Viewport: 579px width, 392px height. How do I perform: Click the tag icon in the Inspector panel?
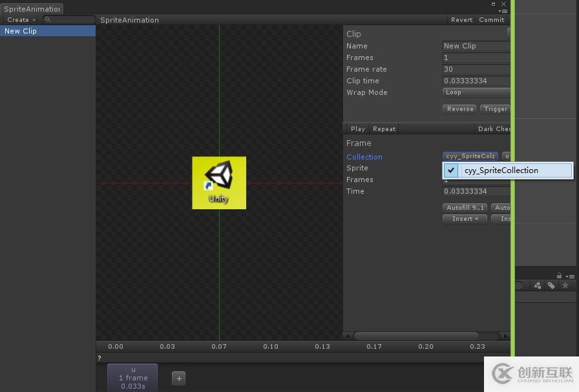pos(551,285)
